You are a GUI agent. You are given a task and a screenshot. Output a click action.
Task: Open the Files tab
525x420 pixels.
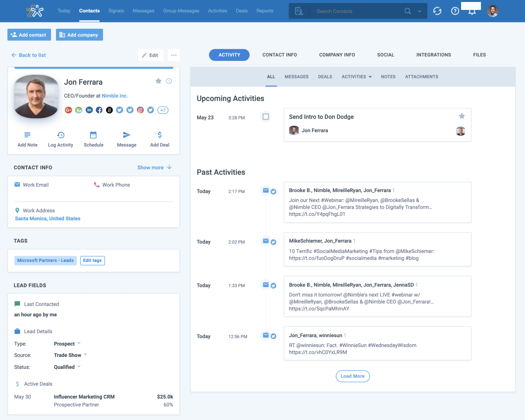pyautogui.click(x=480, y=55)
